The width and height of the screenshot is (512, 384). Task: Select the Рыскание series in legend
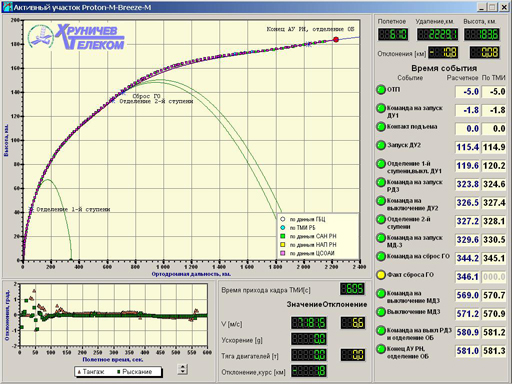(x=134, y=371)
